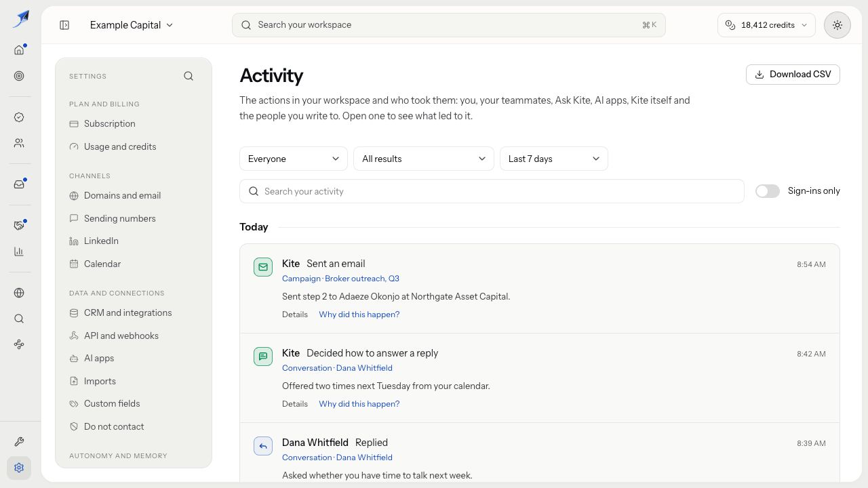Screen dimensions: 868x488
Task: Open the All results filter dropdown
Action: 424,159
